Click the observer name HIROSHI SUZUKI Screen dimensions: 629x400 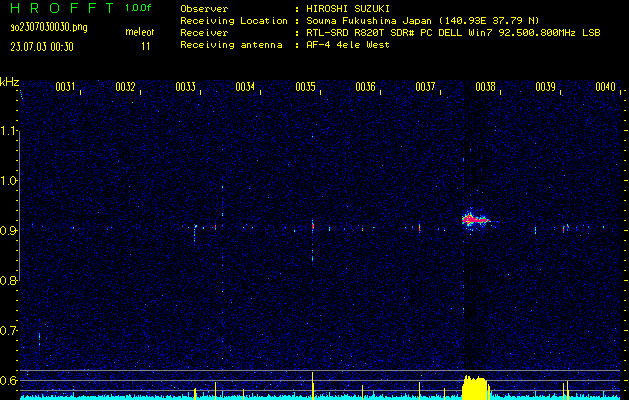pos(344,9)
